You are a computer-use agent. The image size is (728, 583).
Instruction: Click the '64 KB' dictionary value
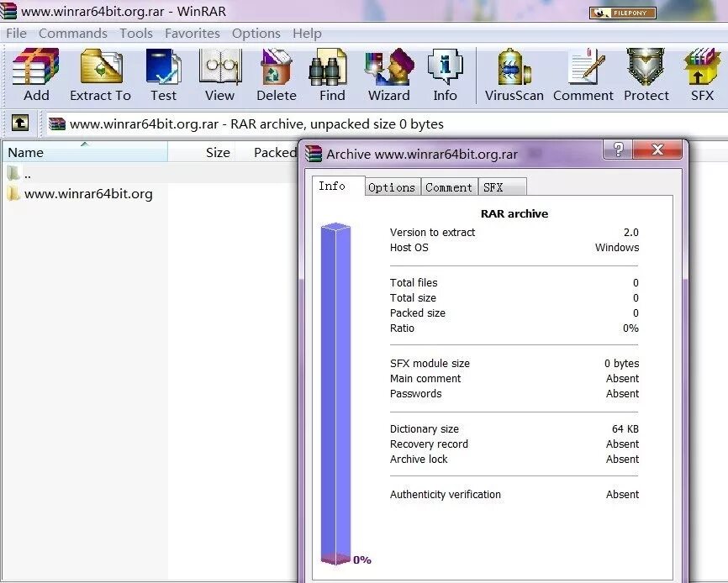[625, 429]
